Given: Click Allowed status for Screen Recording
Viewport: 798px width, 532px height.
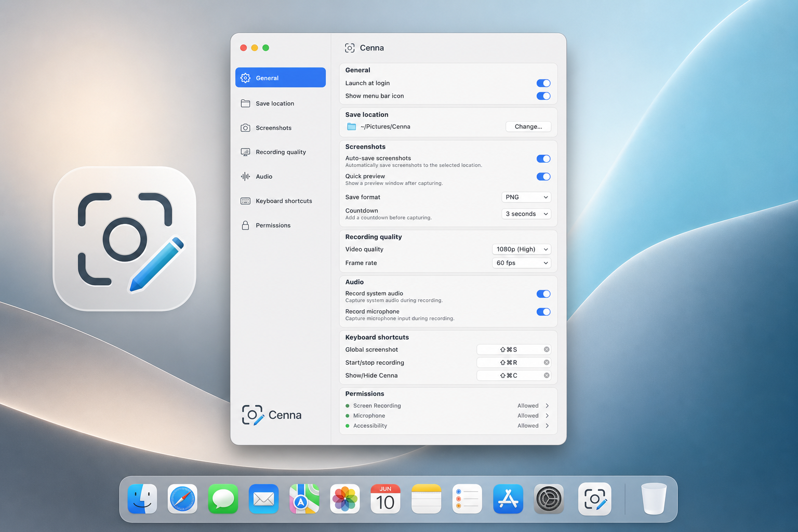Looking at the screenshot, I should [528, 406].
